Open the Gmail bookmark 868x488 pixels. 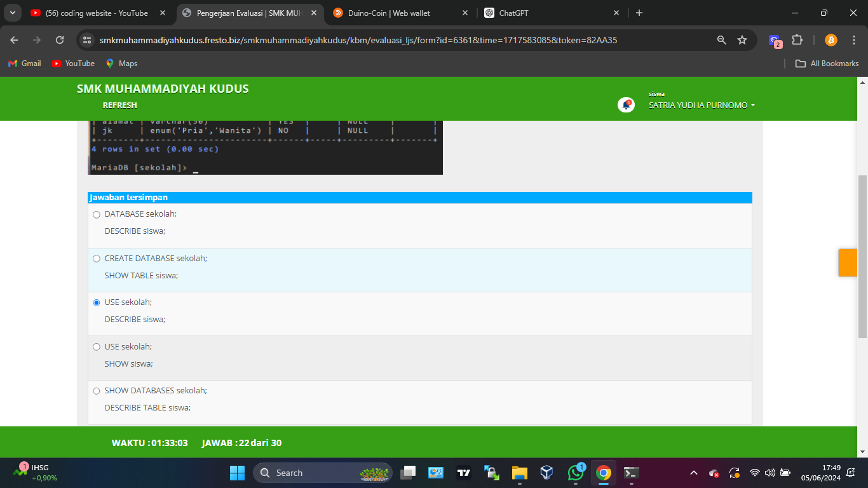tap(24, 64)
